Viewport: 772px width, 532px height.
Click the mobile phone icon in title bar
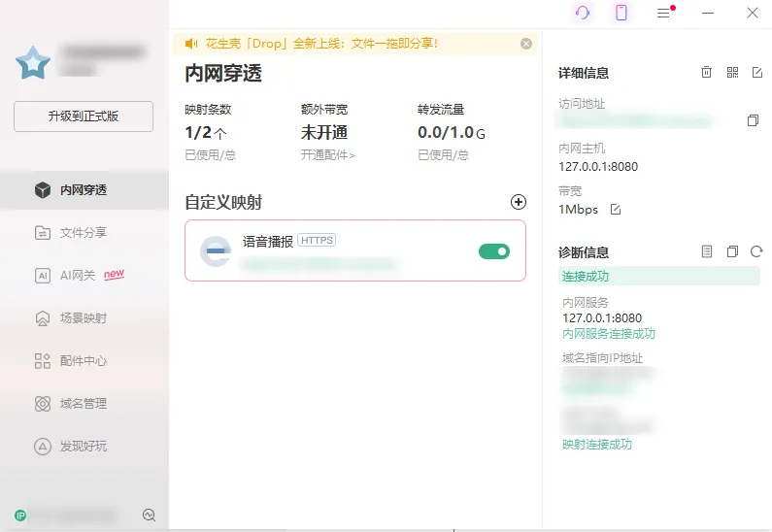click(x=621, y=13)
